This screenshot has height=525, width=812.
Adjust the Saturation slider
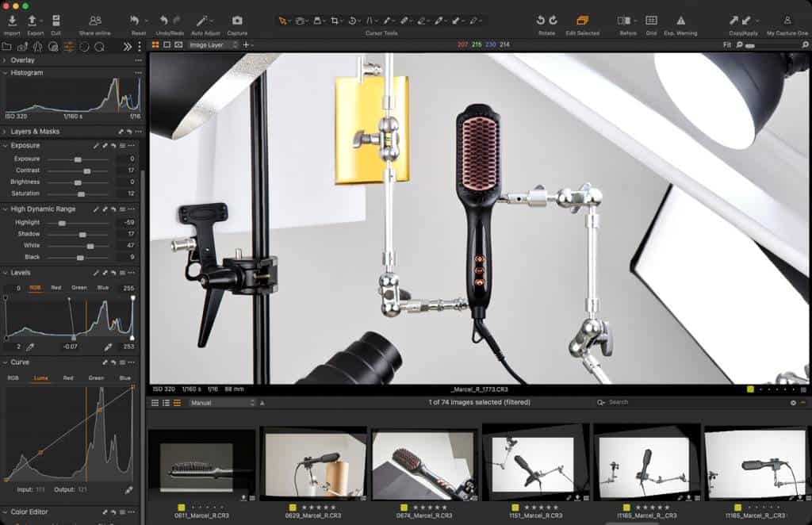pos(82,194)
